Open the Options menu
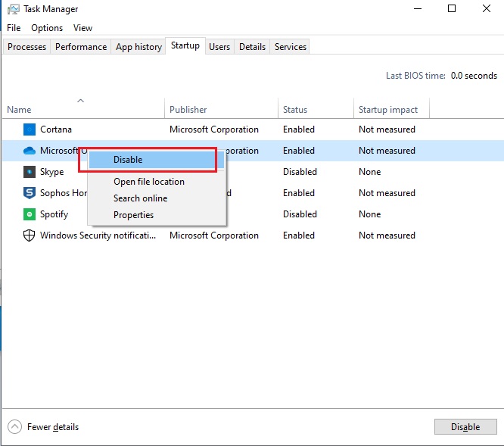 pyautogui.click(x=47, y=28)
